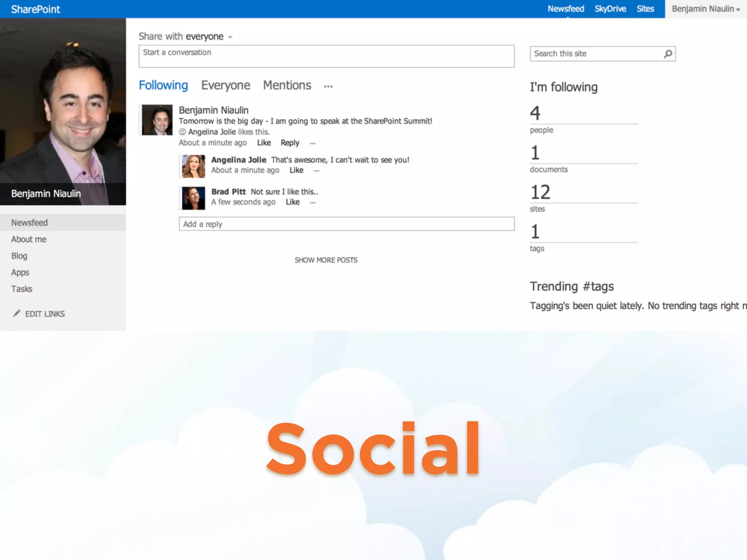Viewport: 747px width, 560px height.
Task: Click the 'Trending #tags' heading
Action: (x=572, y=287)
